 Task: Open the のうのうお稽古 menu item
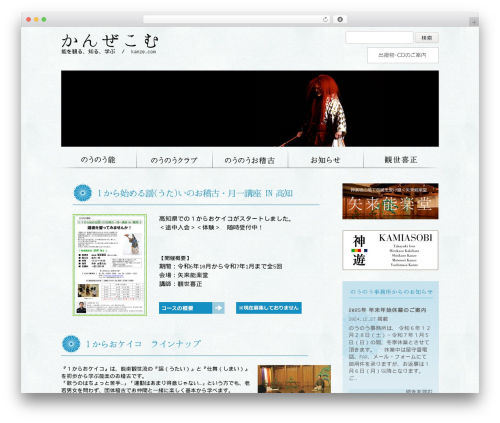pyautogui.click(x=250, y=160)
